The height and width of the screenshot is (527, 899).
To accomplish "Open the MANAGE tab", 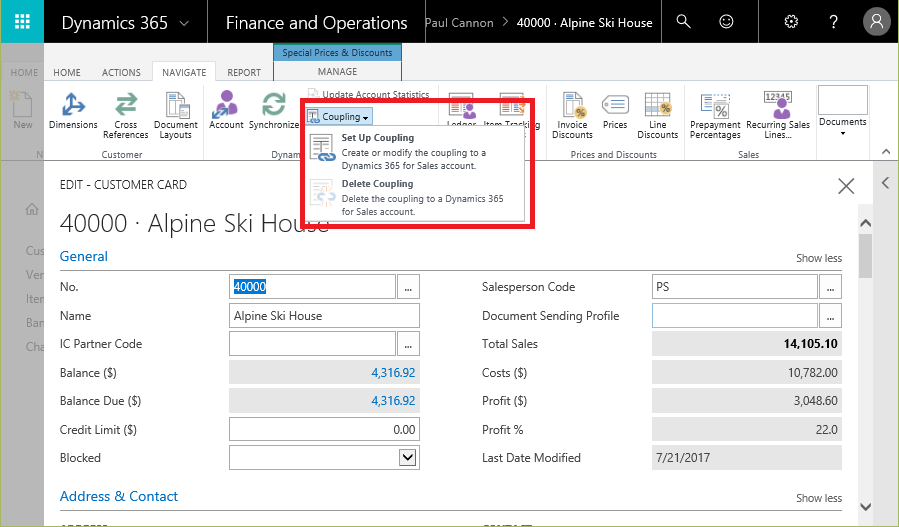I will tap(337, 71).
